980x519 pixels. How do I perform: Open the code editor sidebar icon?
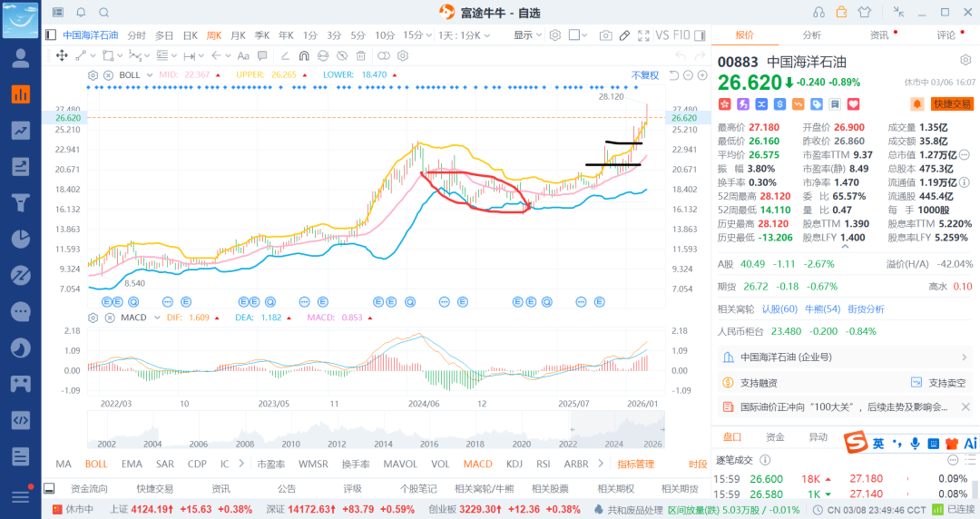21,420
